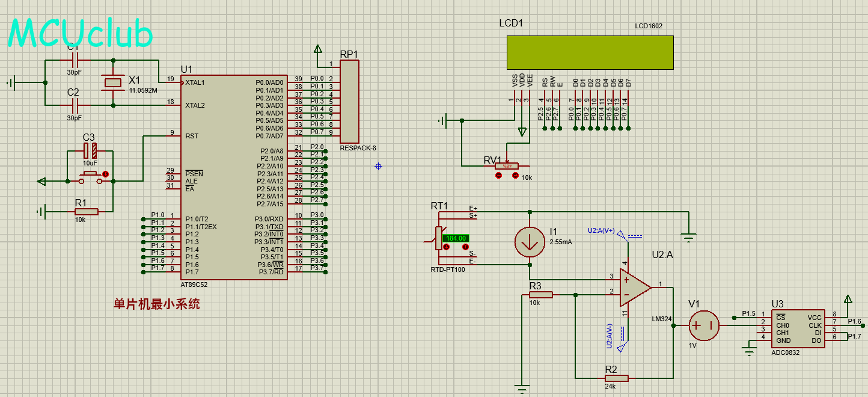The width and height of the screenshot is (868, 397).
Task: Click the U2:A(V+) voltage probe label
Action: (601, 231)
